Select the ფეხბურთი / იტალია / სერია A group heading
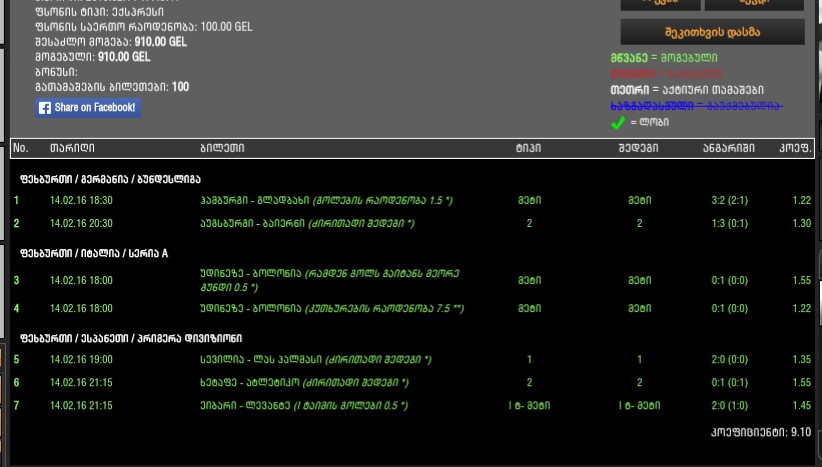 click(94, 254)
